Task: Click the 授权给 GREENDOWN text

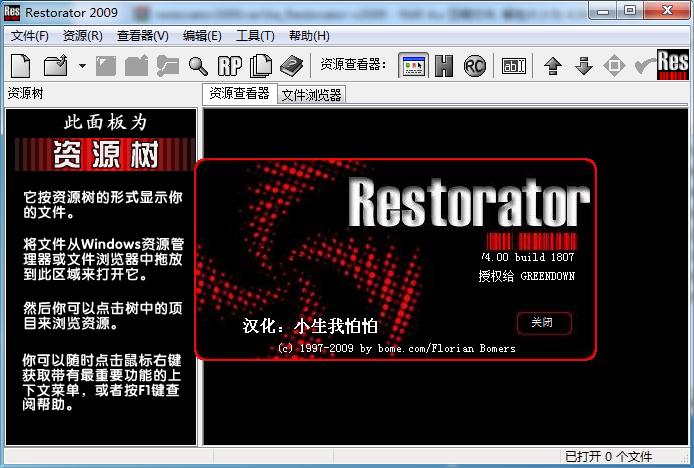Action: click(x=526, y=276)
